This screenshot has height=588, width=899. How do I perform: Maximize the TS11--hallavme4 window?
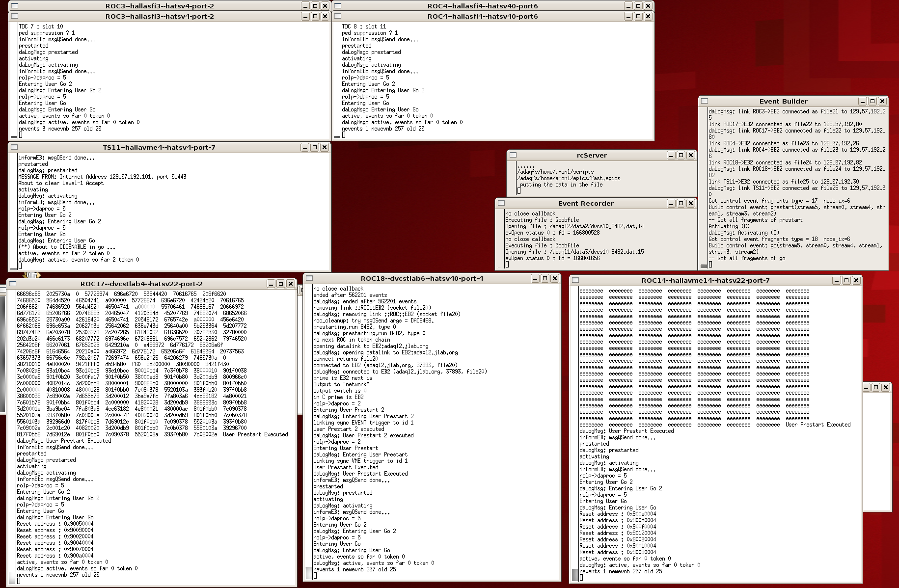(x=315, y=147)
